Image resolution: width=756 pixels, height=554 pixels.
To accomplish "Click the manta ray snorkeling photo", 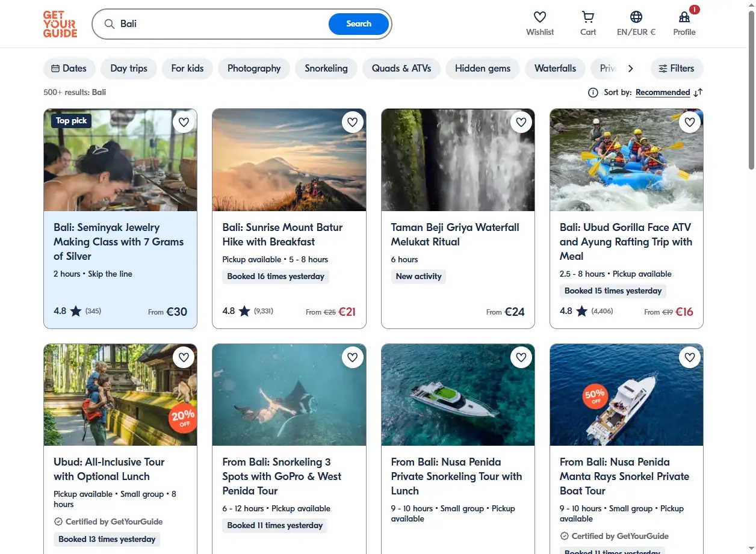I will click(289, 395).
